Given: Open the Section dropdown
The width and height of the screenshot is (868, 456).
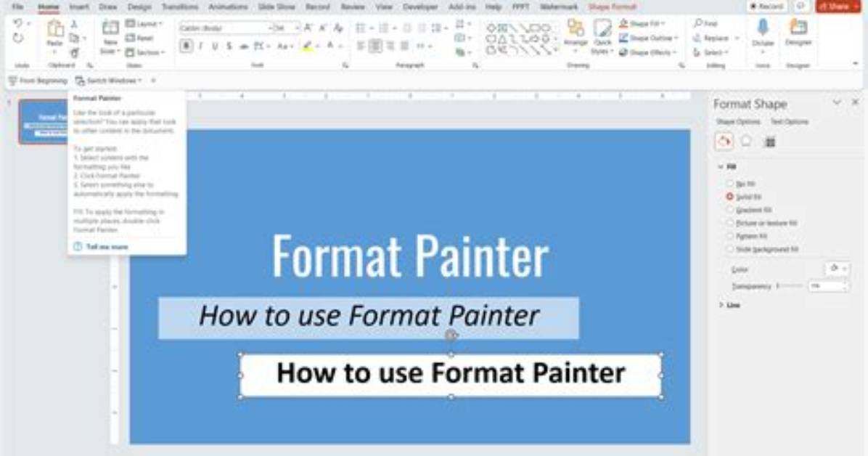Looking at the screenshot, I should (x=146, y=52).
